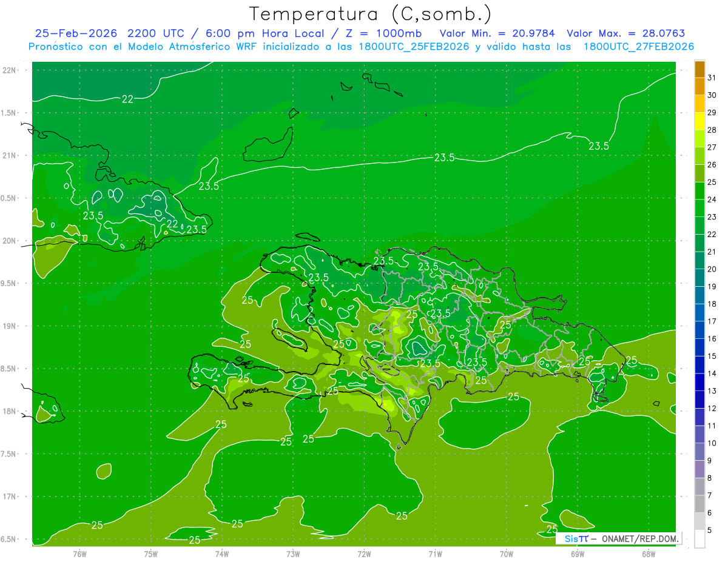
Task: Click the '73W' longitude axis label
Action: [293, 554]
